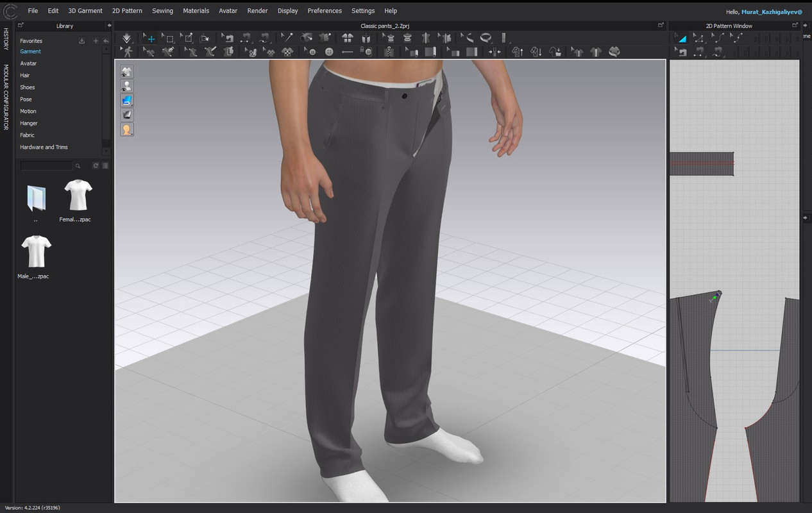The image size is (812, 513).
Task: Toggle avatar display in 3D viewport
Action: click(127, 86)
